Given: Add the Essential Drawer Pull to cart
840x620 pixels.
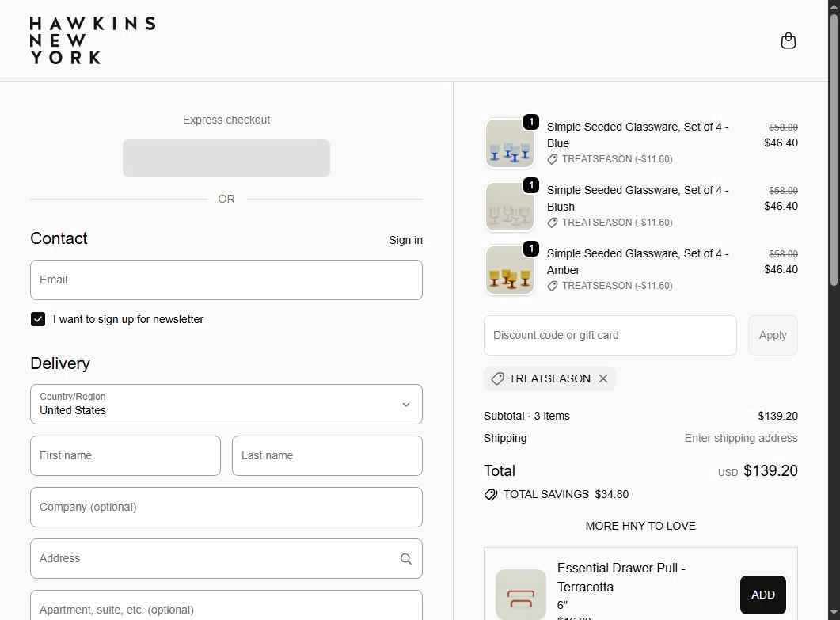Looking at the screenshot, I should 762,595.
